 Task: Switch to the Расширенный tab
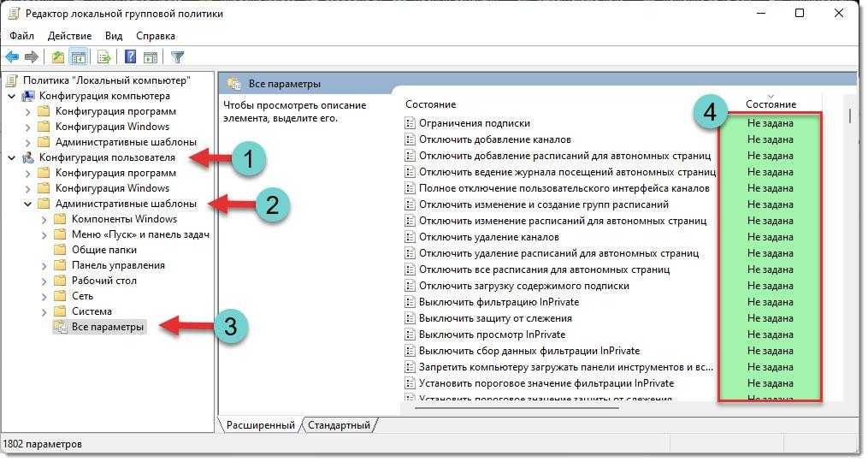coord(260,425)
